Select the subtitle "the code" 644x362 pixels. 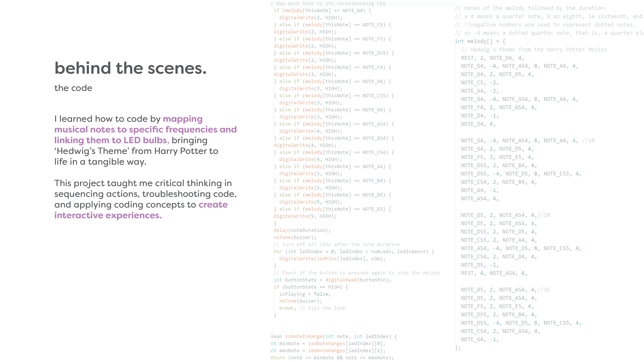[73, 88]
